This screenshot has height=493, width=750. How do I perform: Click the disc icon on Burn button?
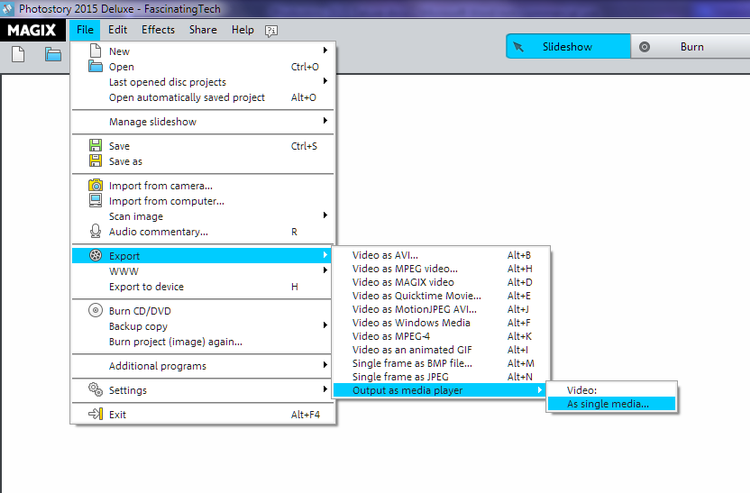tap(645, 47)
